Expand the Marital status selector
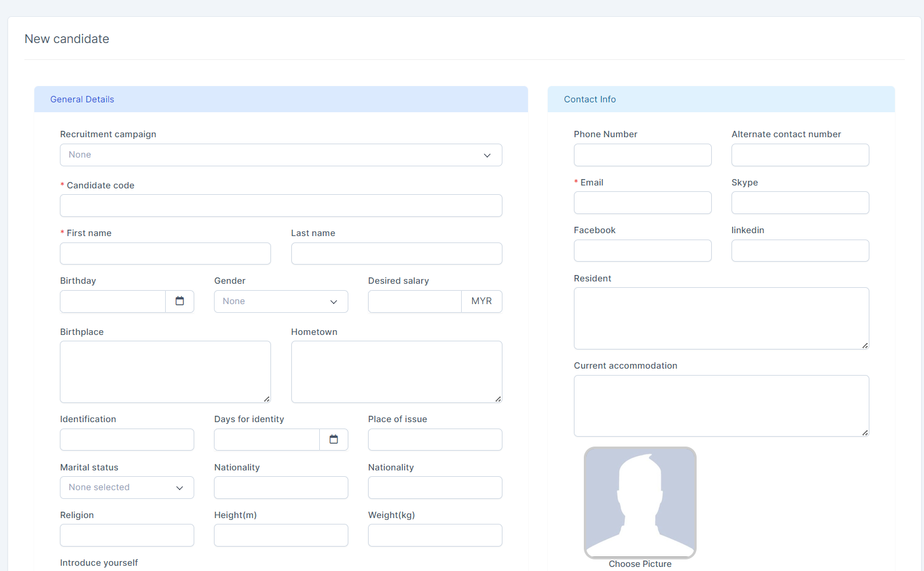 coord(127,488)
